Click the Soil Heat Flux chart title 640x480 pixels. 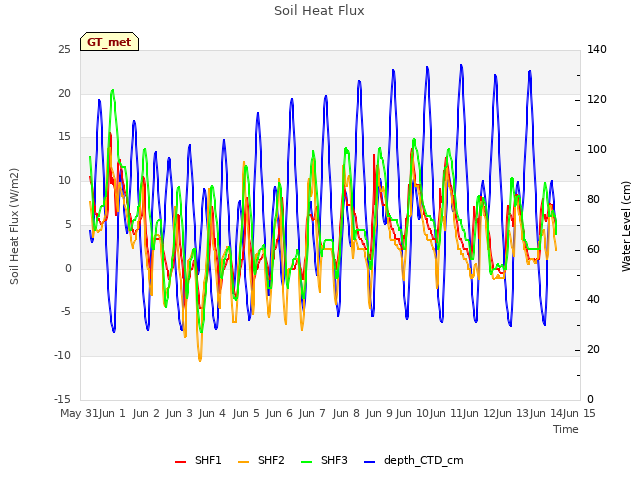319,11
